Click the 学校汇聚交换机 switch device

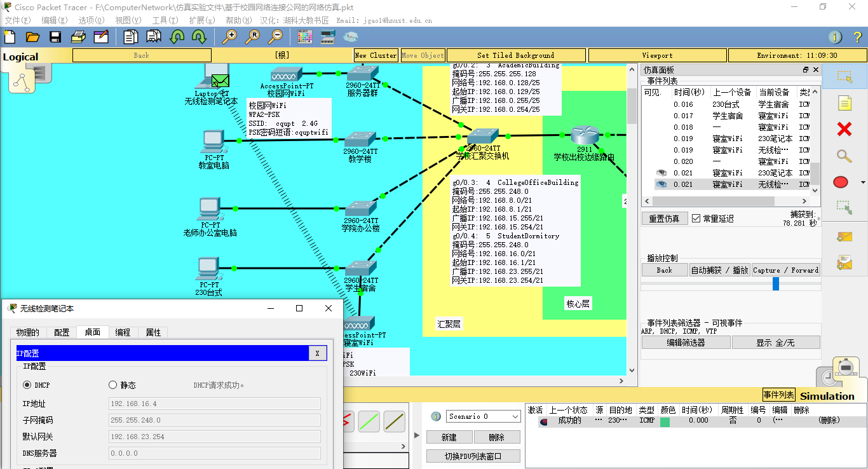coord(483,136)
